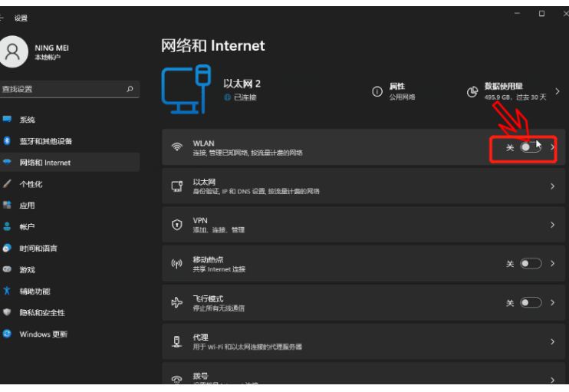Enable the mobile hotspot (移动热点) toggle
The image size is (569, 392).
click(x=531, y=264)
